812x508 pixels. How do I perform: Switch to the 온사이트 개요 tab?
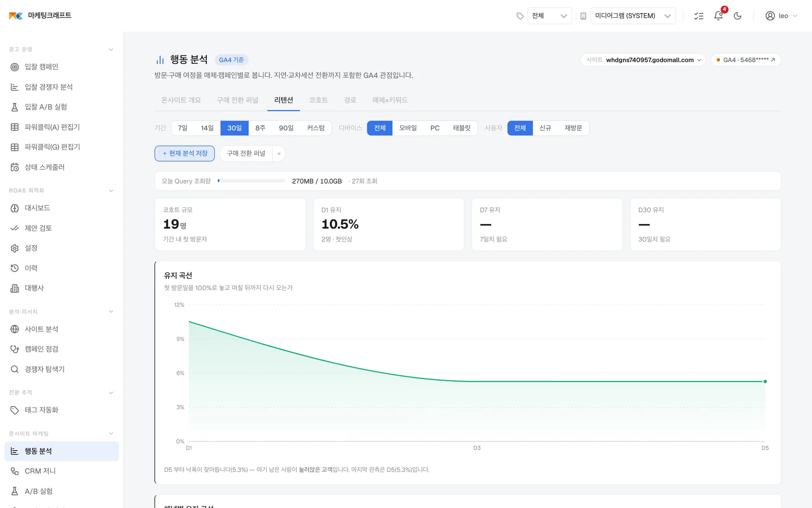click(181, 100)
